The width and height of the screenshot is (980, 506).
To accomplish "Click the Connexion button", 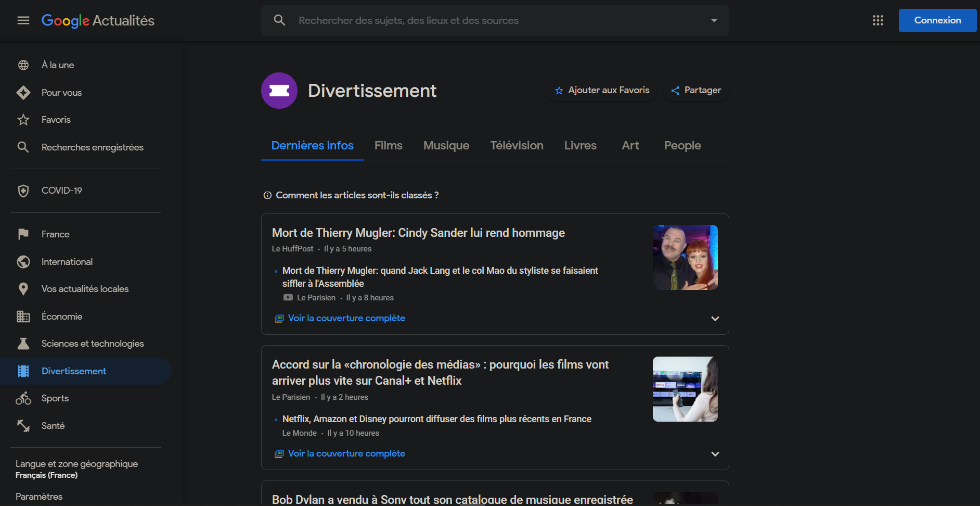I will [937, 20].
